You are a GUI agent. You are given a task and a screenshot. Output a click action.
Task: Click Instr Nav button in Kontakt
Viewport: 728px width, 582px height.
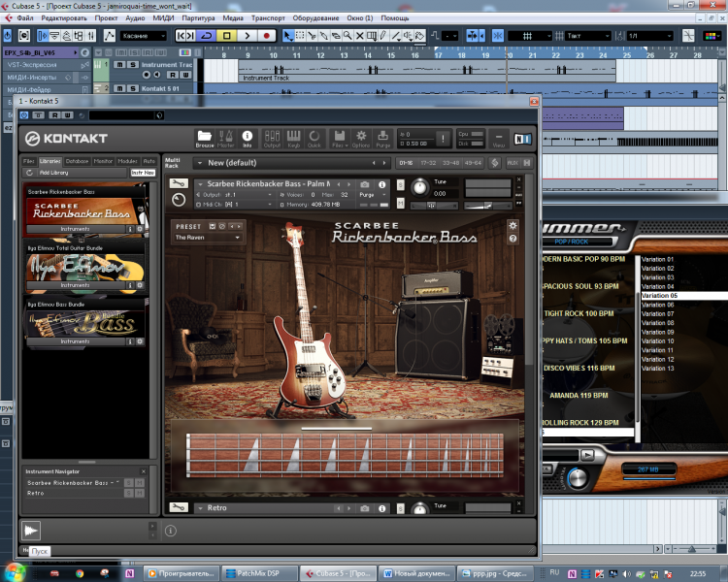(x=143, y=173)
